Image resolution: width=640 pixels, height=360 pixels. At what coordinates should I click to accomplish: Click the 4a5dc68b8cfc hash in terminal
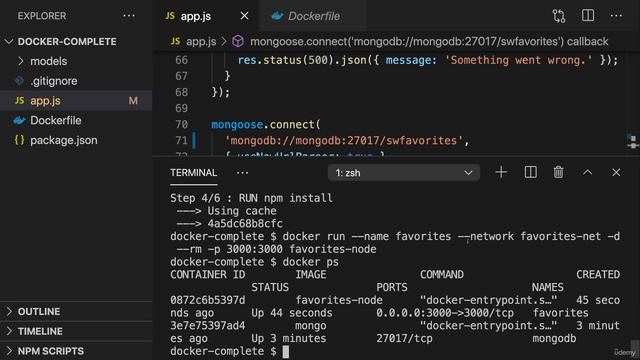[x=245, y=224]
